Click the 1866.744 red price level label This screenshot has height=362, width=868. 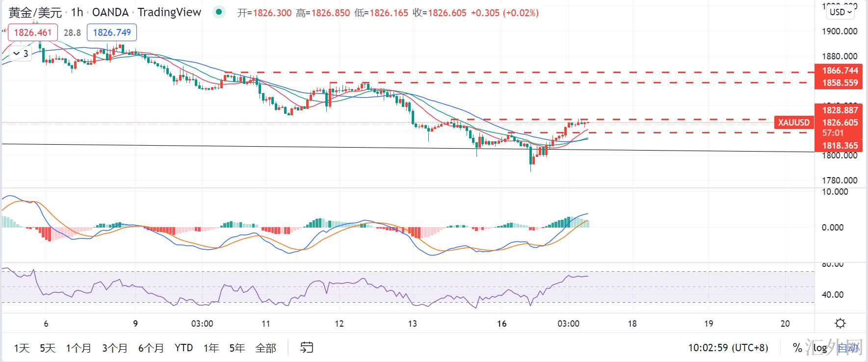[x=840, y=71]
